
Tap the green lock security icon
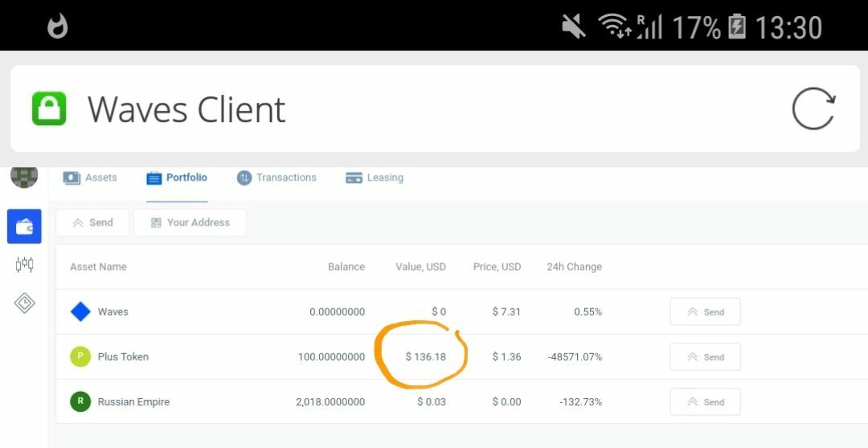tap(49, 108)
